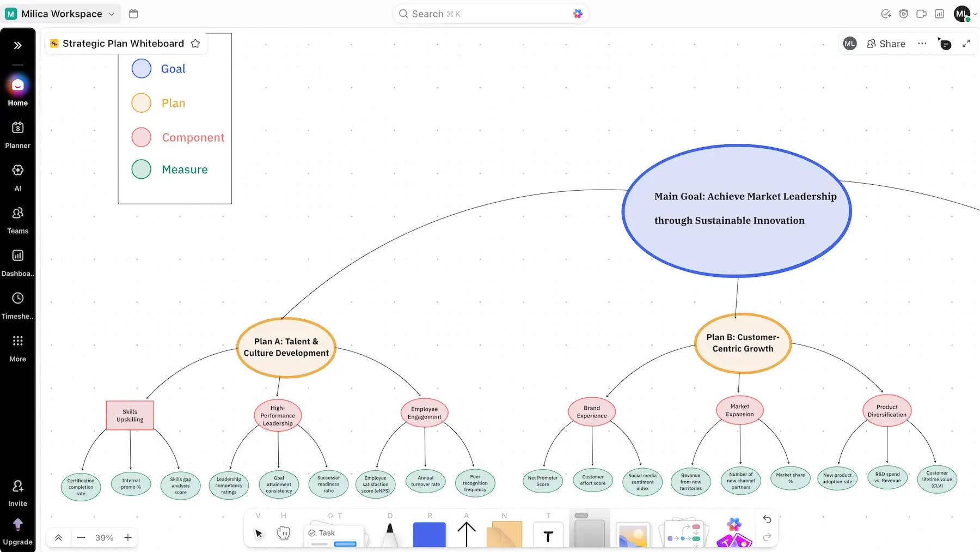Screen dimensions: 980x552
Task: Select the sticky note tool
Action: [x=504, y=534]
